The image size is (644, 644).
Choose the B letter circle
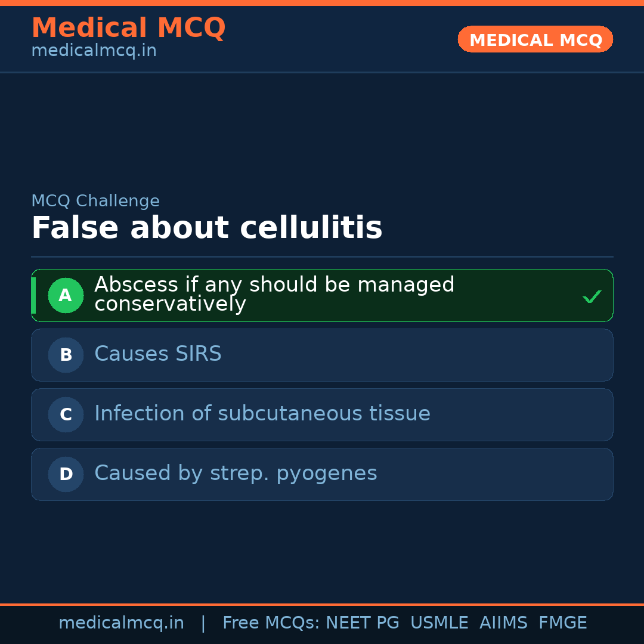[x=66, y=355]
